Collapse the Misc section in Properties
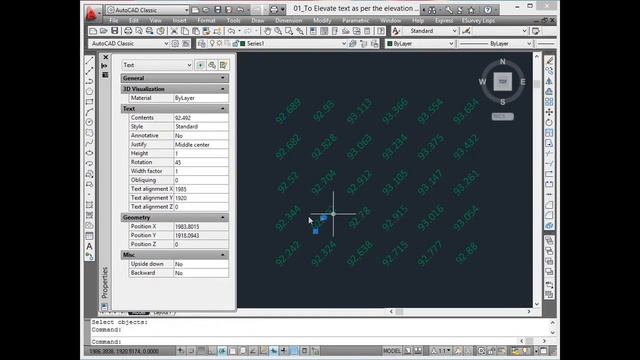The image size is (640, 360). click(223, 255)
